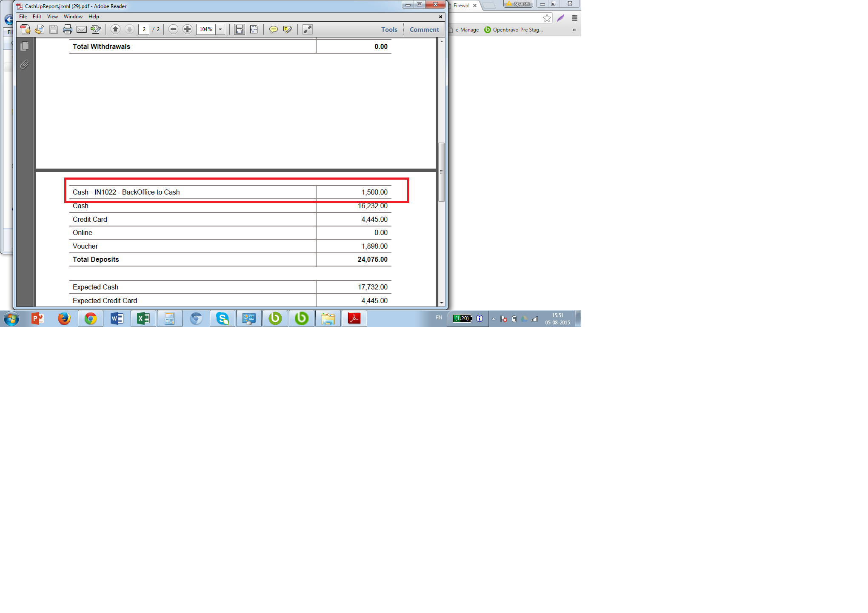The image size is (868, 613).
Task: Open the attachments paperclip panel
Action: [25, 65]
